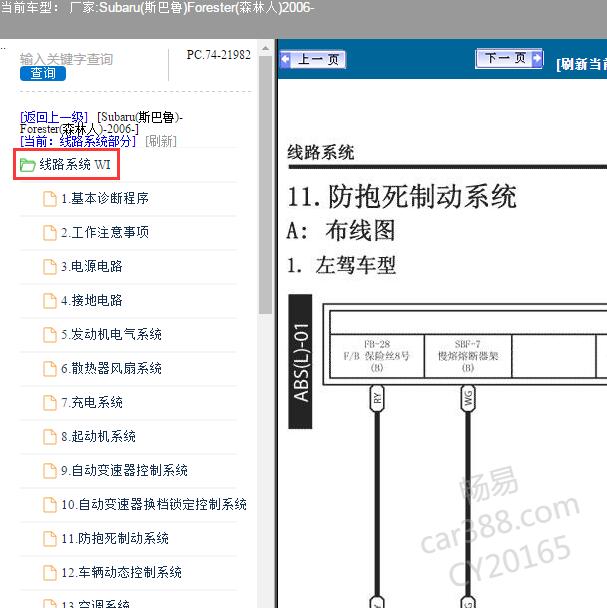Click the 1. 左驾车型 subheading
Image resolution: width=607 pixels, height=608 pixels.
click(341, 266)
